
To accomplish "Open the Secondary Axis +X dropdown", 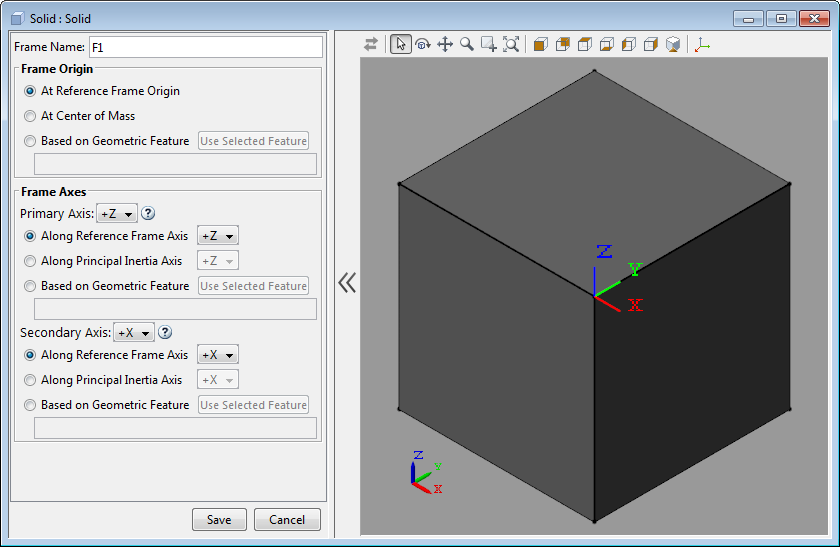I will [134, 332].
